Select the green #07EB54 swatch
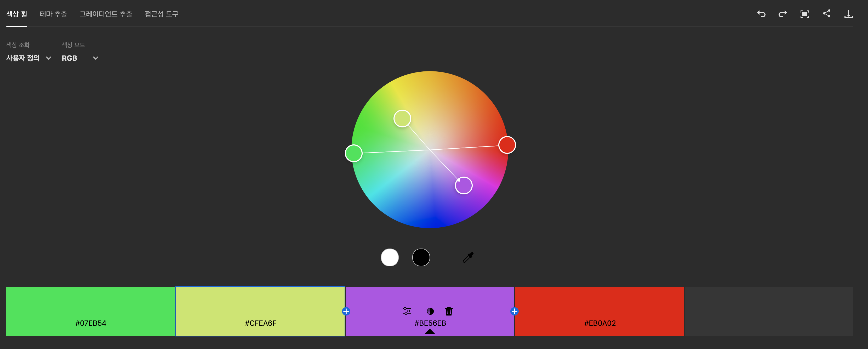Viewport: 868px width, 349px height. (x=90, y=311)
